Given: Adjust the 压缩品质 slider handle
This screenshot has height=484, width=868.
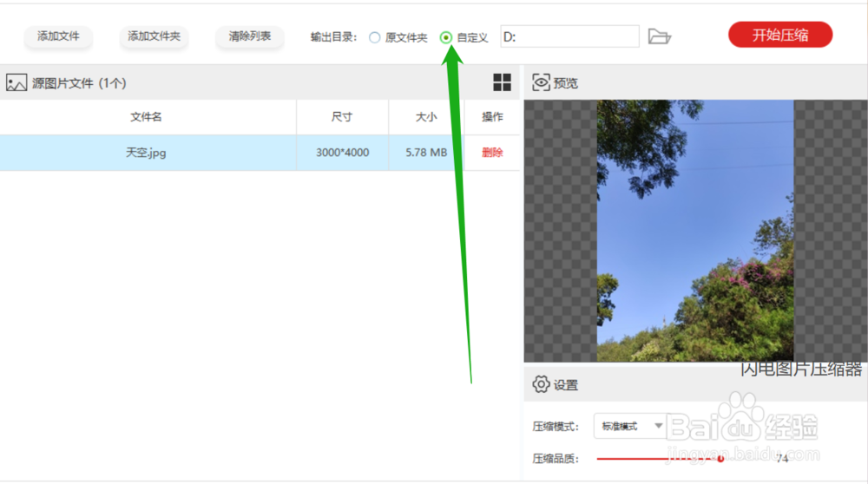Looking at the screenshot, I should point(720,459).
